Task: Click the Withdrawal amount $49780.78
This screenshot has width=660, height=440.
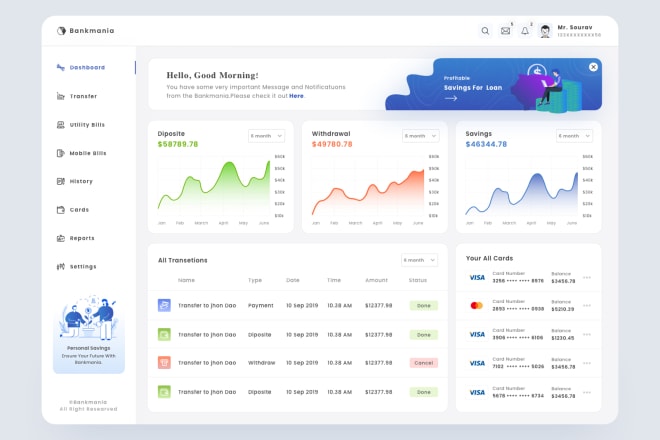Action: (x=332, y=144)
